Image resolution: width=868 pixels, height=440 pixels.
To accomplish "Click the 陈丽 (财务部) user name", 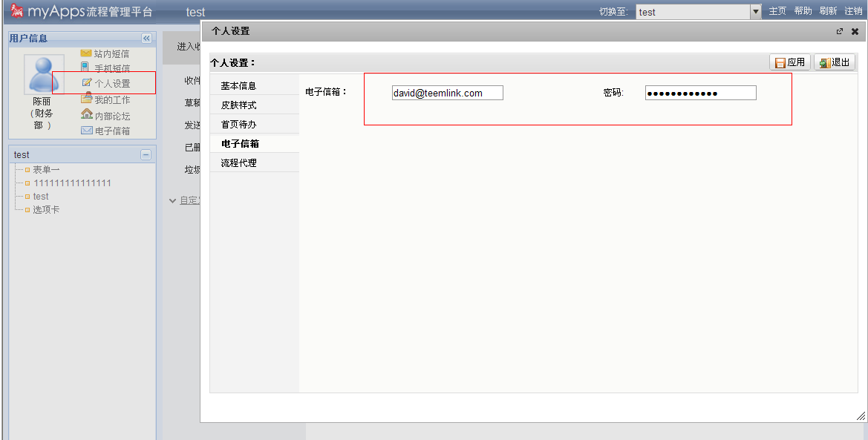I will click(42, 113).
